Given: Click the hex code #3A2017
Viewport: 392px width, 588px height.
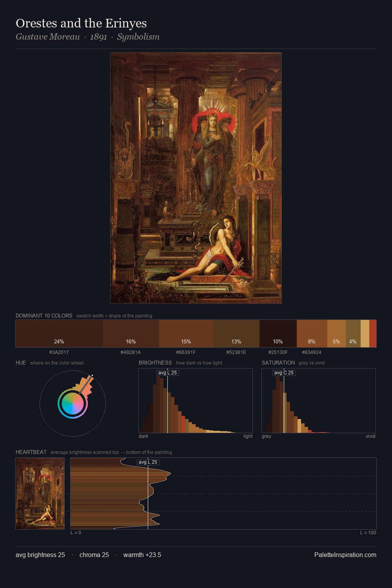Looking at the screenshot, I should [59, 352].
